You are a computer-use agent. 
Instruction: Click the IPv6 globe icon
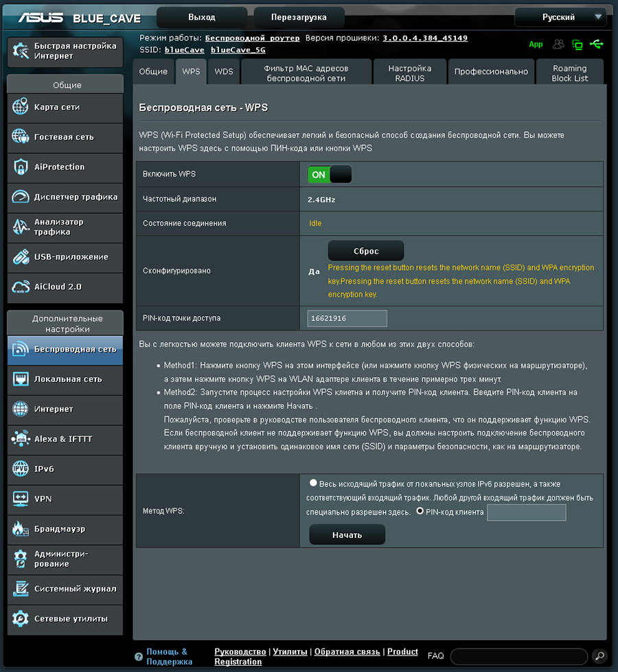[20, 469]
